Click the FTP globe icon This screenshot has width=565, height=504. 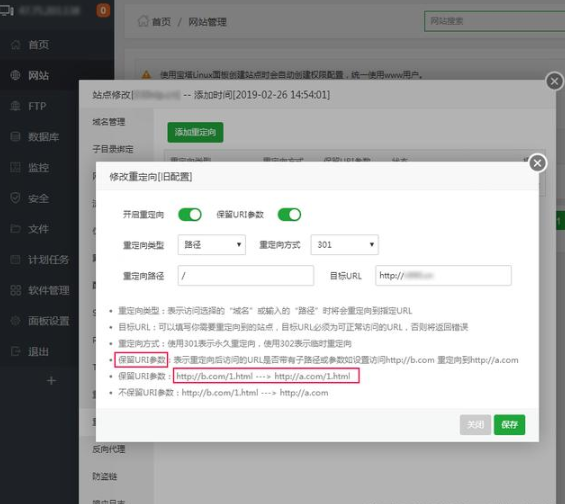[15, 106]
